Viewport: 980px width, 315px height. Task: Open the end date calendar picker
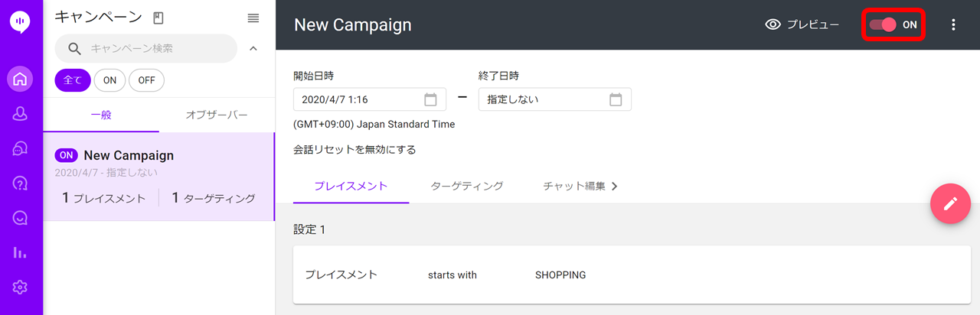click(x=616, y=99)
